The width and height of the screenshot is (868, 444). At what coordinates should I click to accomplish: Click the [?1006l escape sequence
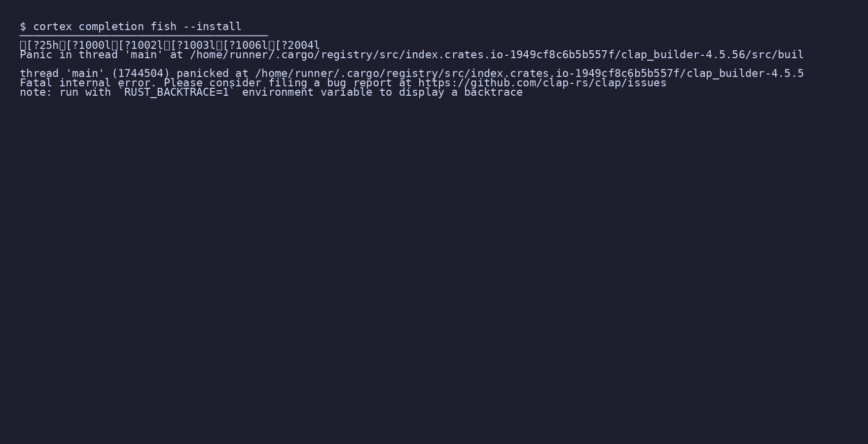coord(245,45)
